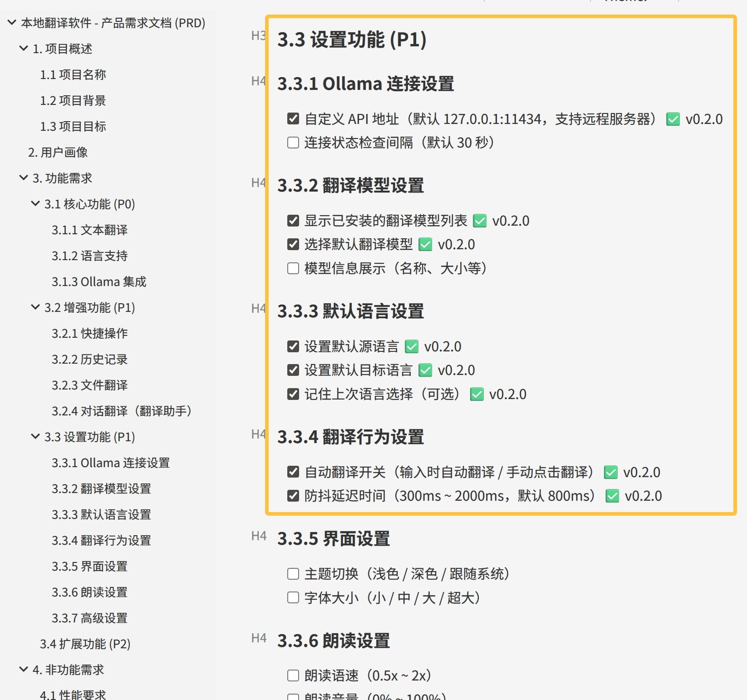This screenshot has width=747, height=700.
Task: Enable the 主题切换 checkbox
Action: coord(293,574)
